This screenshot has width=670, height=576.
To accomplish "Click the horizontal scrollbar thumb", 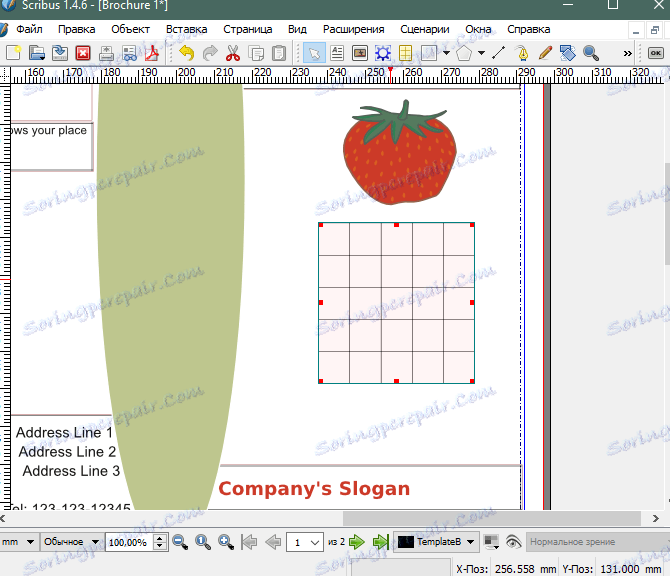I will (491, 518).
